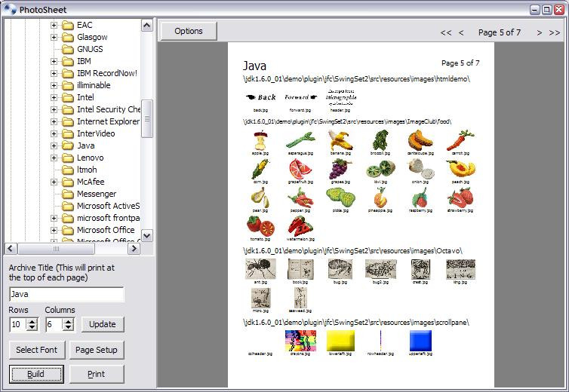Go to the next preview page

click(540, 32)
